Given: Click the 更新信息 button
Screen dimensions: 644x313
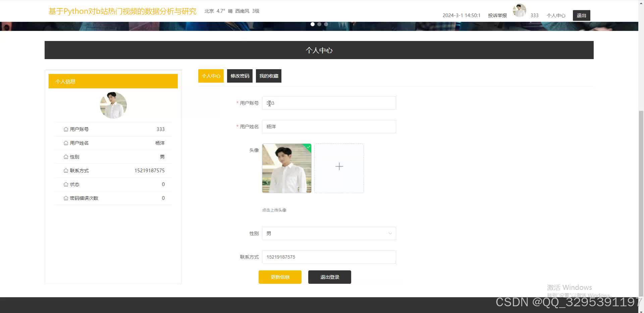Looking at the screenshot, I should [x=280, y=277].
